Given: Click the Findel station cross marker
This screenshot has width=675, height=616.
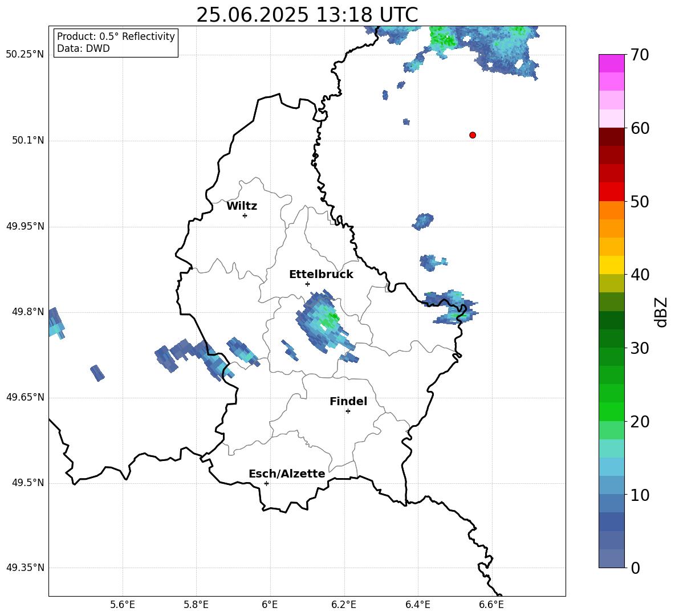Looking at the screenshot, I should point(348,411).
